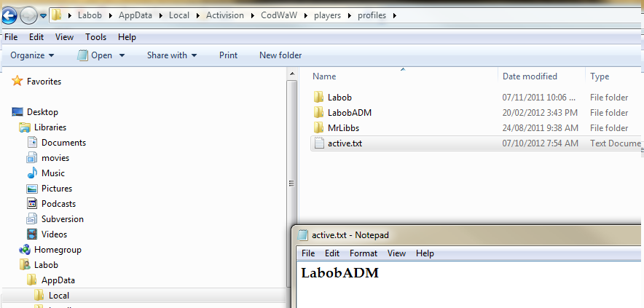Open the Music library icon
Image resolution: width=644 pixels, height=308 pixels.
(x=32, y=173)
